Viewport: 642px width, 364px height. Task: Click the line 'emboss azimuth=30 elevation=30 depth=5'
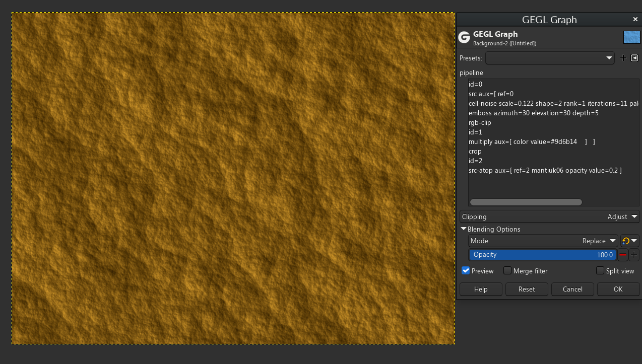coord(534,113)
